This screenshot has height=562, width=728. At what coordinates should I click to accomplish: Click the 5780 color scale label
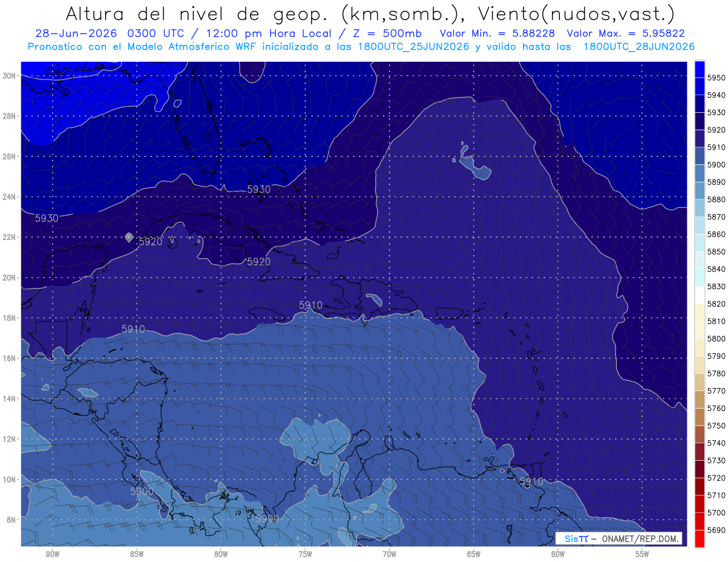716,373
